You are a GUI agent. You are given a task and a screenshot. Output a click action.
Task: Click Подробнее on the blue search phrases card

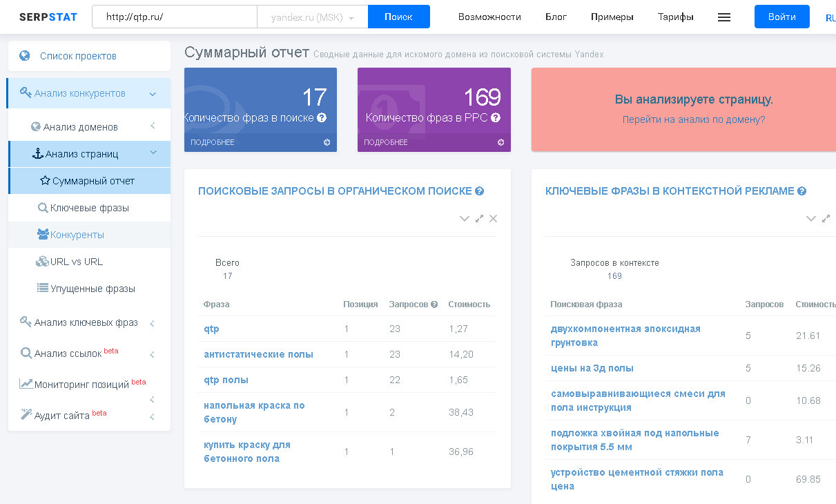[x=213, y=143]
